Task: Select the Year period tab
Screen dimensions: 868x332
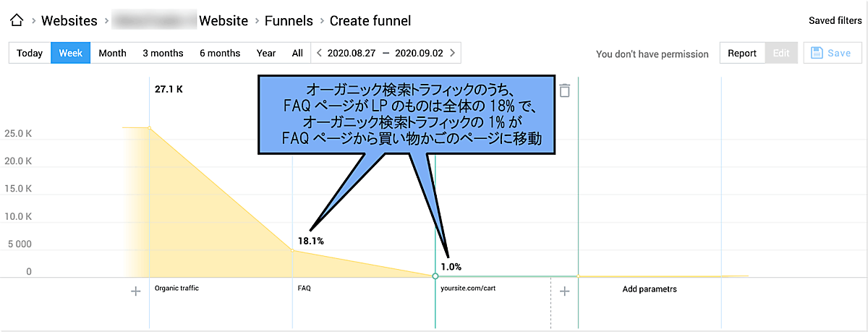Action: click(x=266, y=53)
